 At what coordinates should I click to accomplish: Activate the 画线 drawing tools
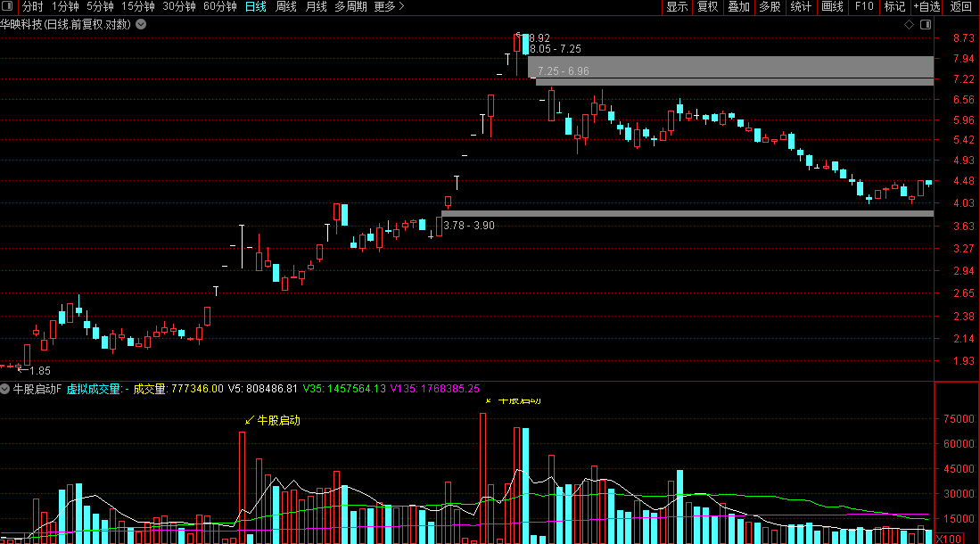(832, 7)
